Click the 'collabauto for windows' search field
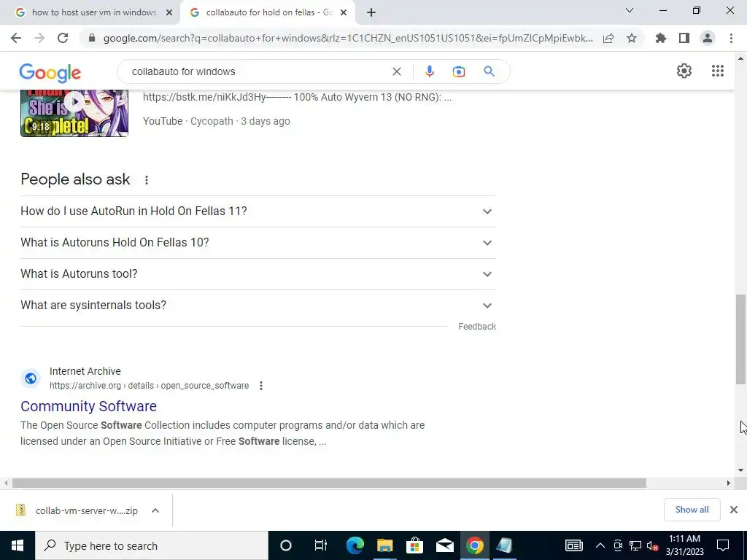The width and height of the screenshot is (747, 560). pyautogui.click(x=258, y=71)
